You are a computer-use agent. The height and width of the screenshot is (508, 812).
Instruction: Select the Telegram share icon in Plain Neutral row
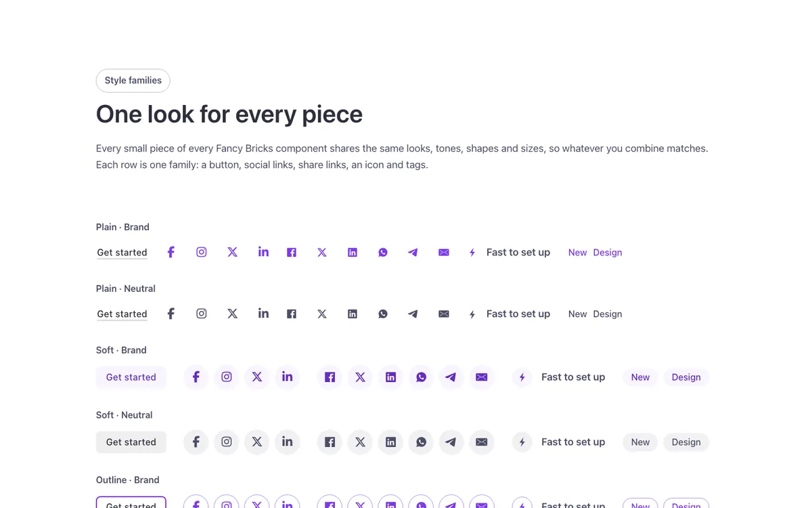point(413,314)
